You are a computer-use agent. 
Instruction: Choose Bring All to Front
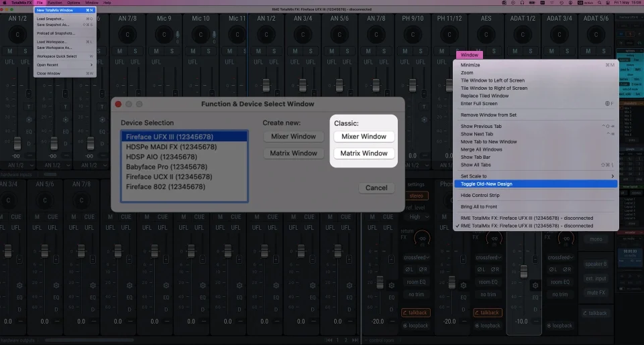pyautogui.click(x=536, y=207)
